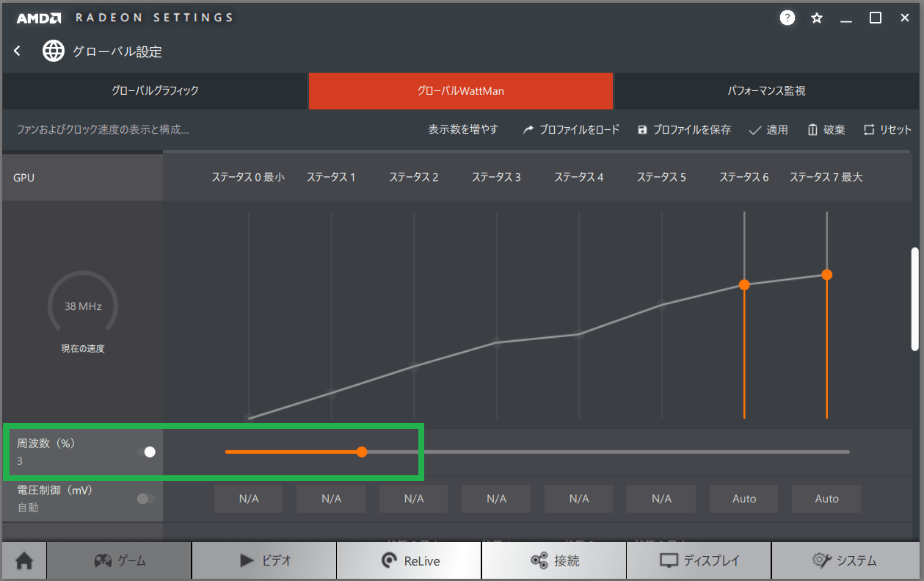Click the star favorites icon

pos(817,18)
